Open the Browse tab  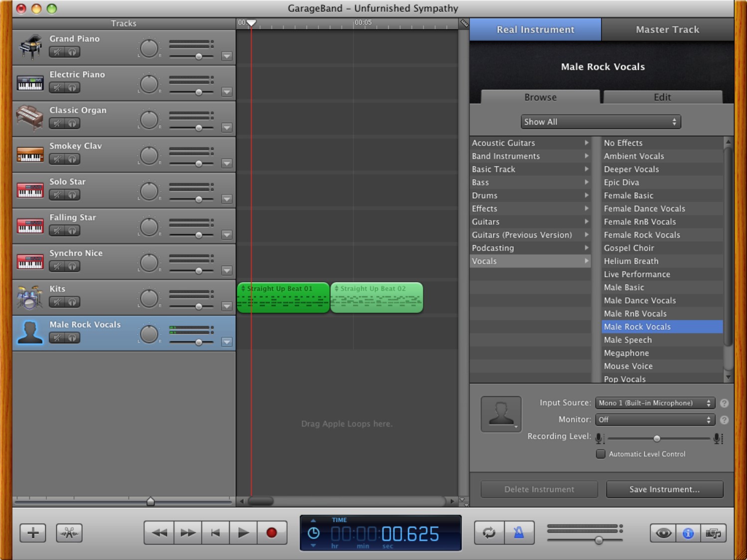[x=540, y=97]
